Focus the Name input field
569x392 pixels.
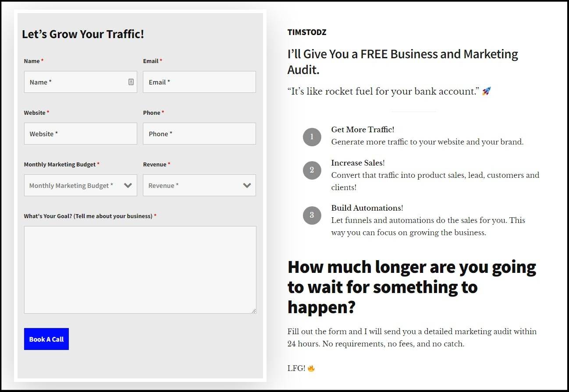click(x=75, y=82)
